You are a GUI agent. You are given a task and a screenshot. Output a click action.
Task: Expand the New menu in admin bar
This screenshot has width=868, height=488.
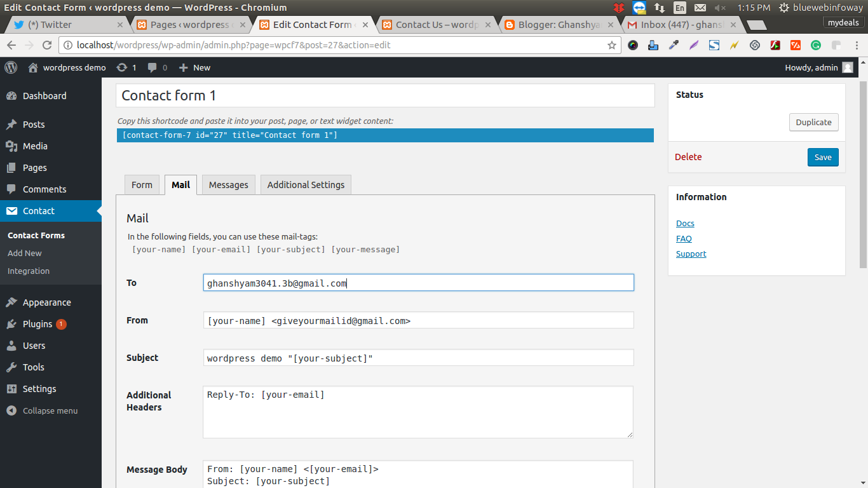coord(194,67)
